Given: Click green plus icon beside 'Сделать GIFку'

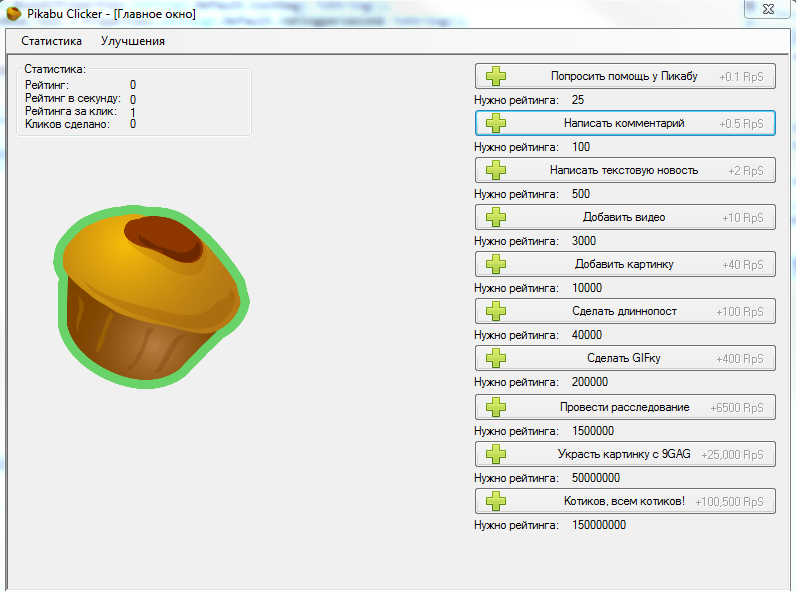Looking at the screenshot, I should click(496, 358).
